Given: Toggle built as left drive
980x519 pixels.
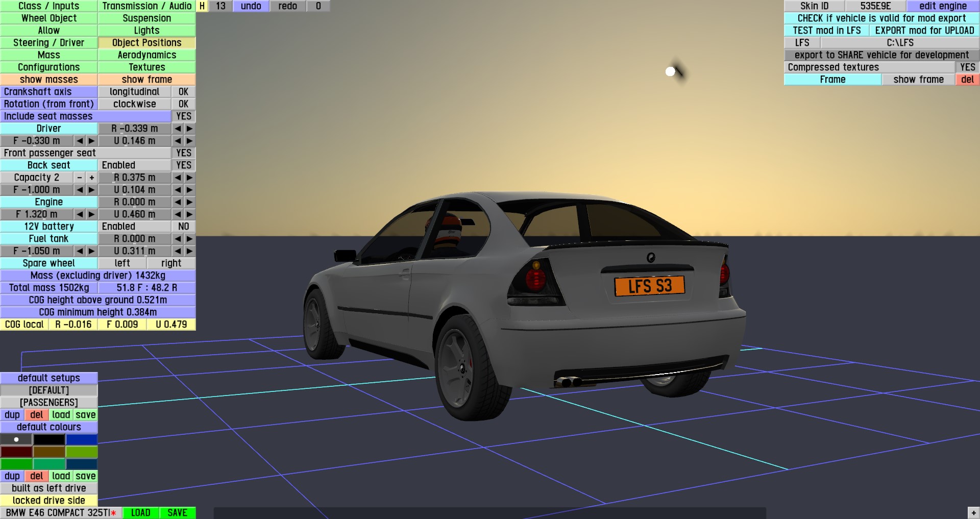Looking at the screenshot, I should 49,488.
